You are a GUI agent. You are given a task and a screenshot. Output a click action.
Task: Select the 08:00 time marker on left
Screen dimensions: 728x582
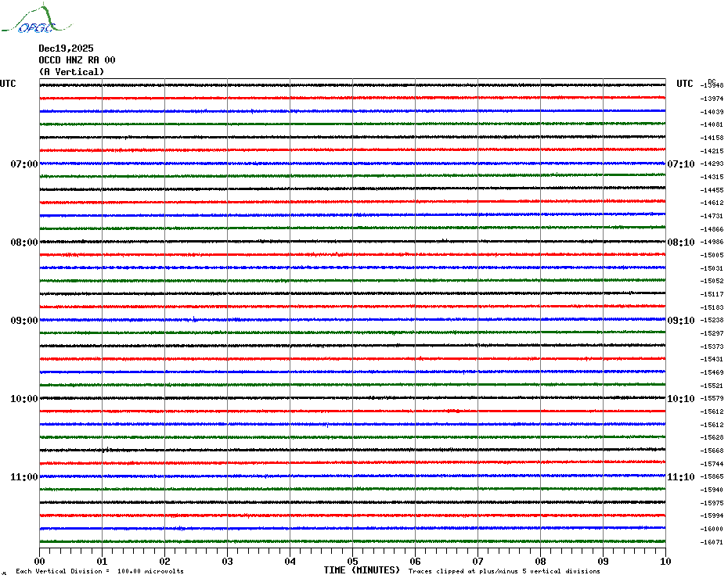click(23, 242)
